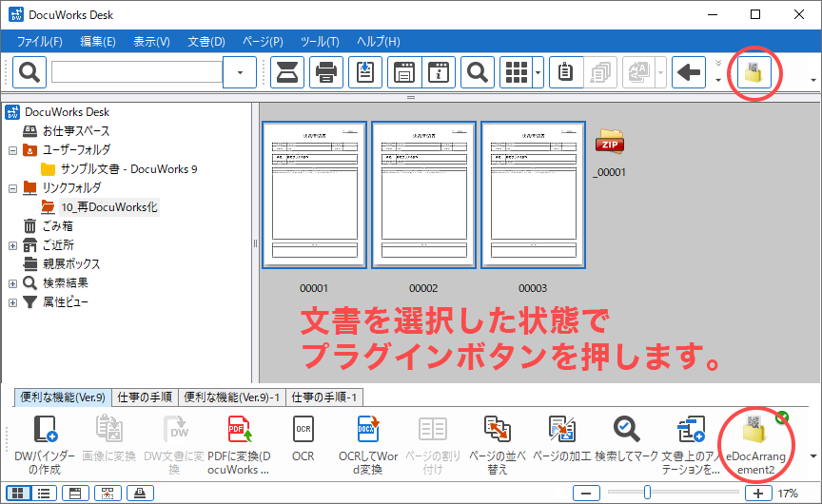
Task: Toggle the stamp-style button in status bar
Action: 140,493
